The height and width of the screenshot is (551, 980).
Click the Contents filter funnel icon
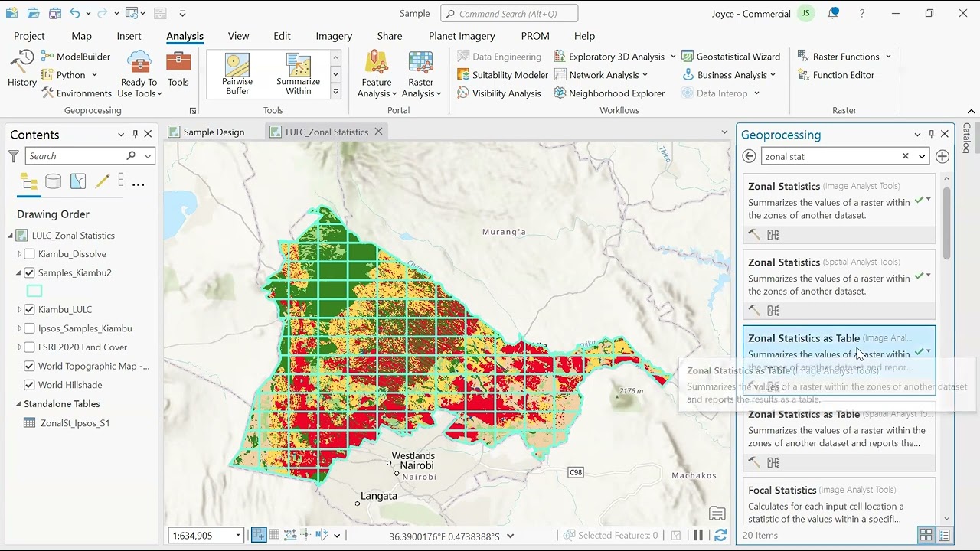[13, 156]
